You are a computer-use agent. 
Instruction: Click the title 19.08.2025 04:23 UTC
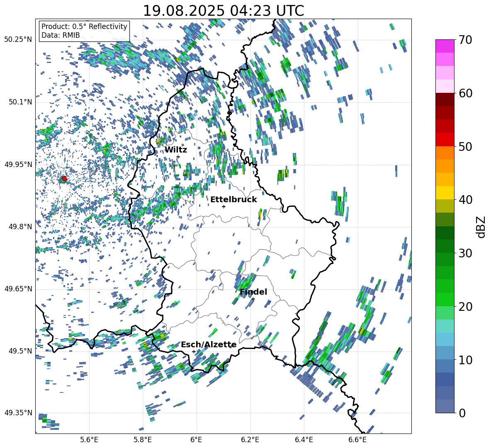(x=224, y=10)
